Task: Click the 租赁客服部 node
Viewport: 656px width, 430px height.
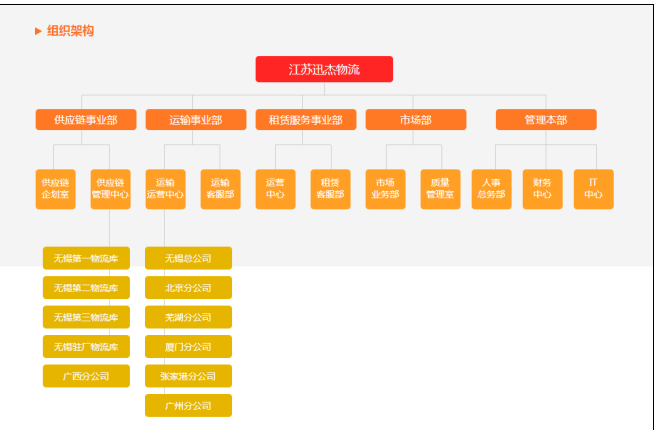Action: coord(331,189)
